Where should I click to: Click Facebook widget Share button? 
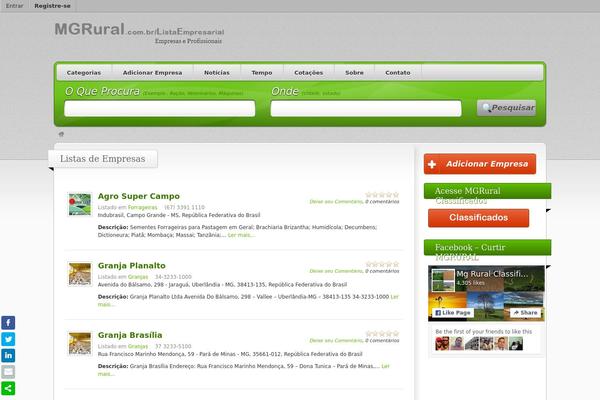click(525, 313)
